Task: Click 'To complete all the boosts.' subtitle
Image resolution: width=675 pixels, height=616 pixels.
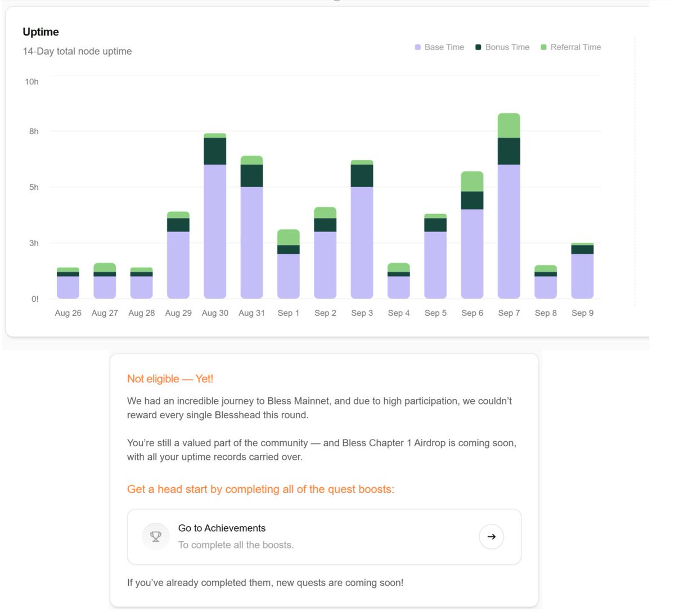Action: [x=236, y=545]
